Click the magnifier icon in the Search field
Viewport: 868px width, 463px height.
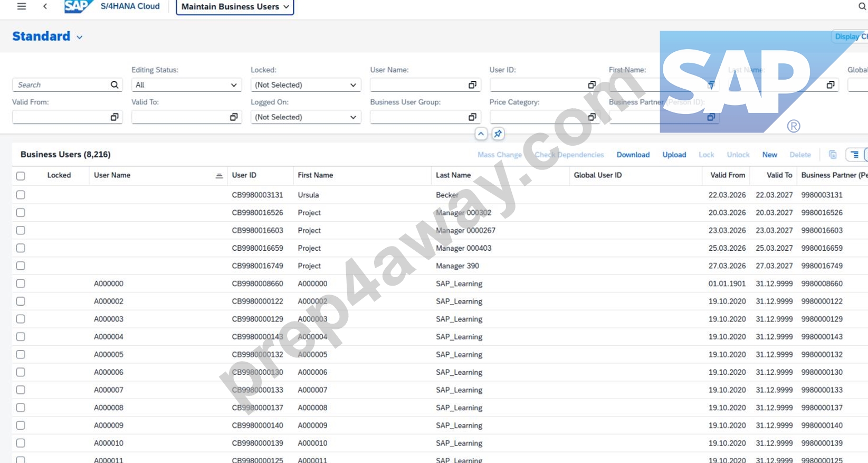coord(115,84)
